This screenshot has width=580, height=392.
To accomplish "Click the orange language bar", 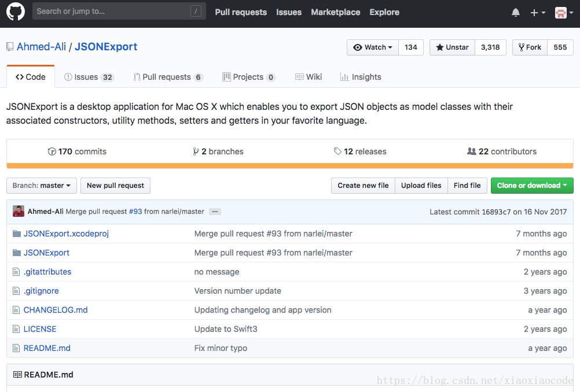I will pos(290,166).
